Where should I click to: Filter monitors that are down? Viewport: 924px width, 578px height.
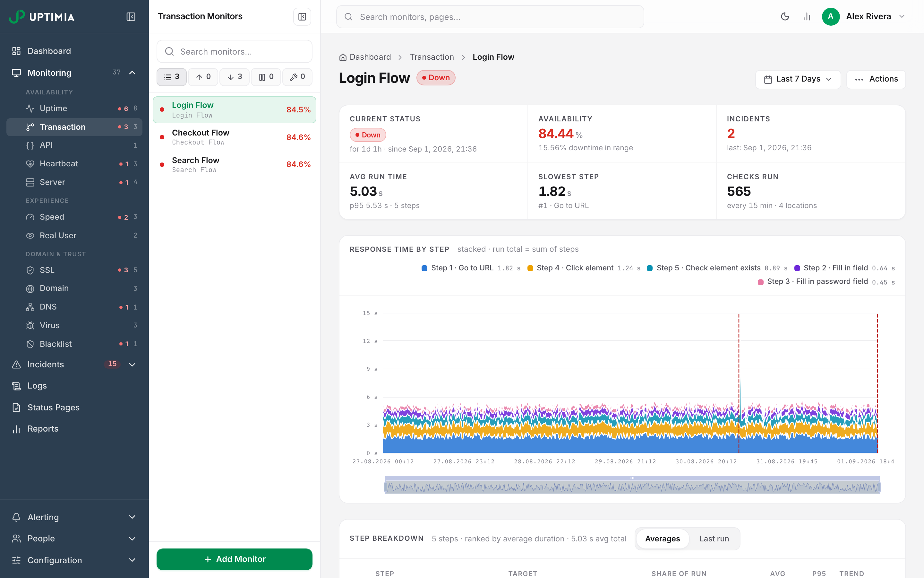[x=235, y=77]
